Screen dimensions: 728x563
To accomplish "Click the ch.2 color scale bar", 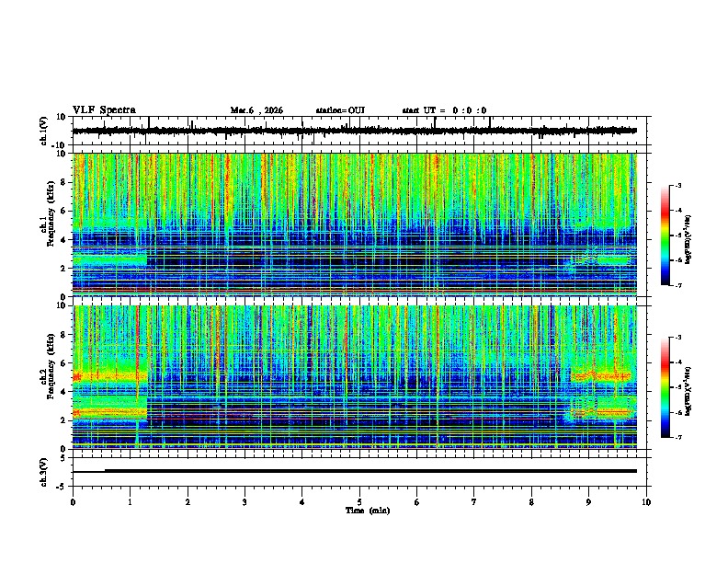I will point(665,387).
